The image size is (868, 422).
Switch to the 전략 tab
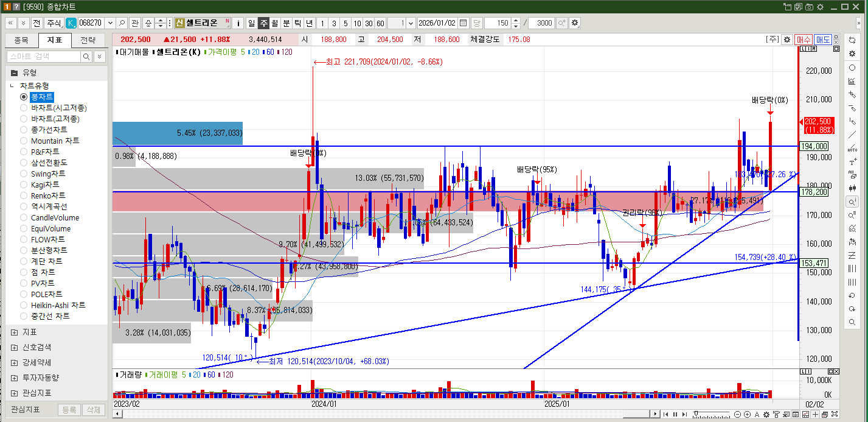point(88,41)
